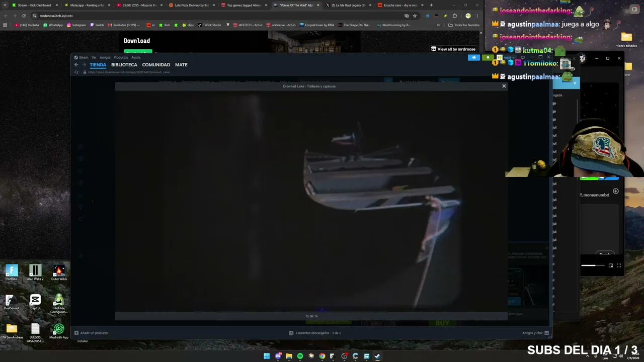Click the Drowned Lake screenshot image
The image size is (644, 362).
click(311, 201)
